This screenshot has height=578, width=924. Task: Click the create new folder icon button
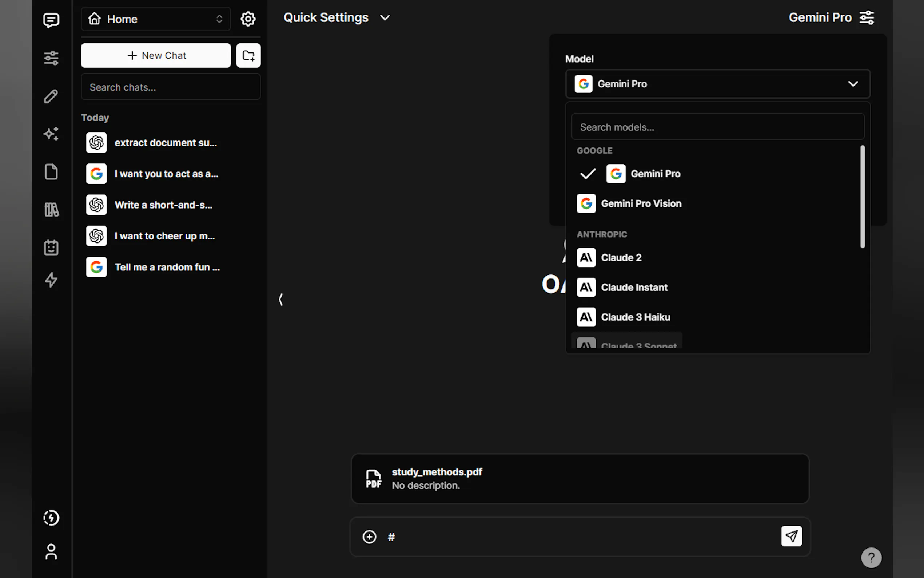(x=248, y=55)
